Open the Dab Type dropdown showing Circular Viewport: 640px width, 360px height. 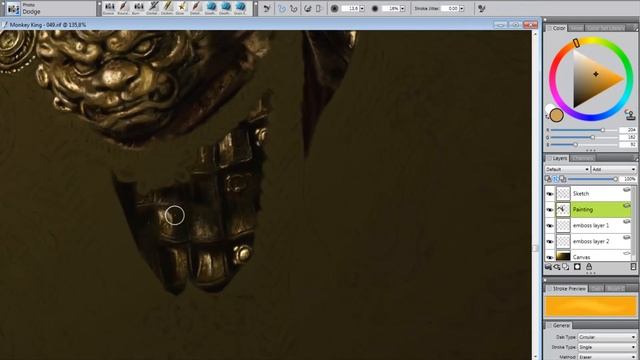click(607, 337)
